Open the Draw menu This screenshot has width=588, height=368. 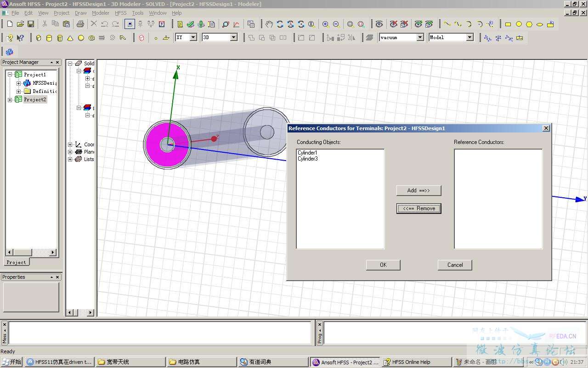81,13
